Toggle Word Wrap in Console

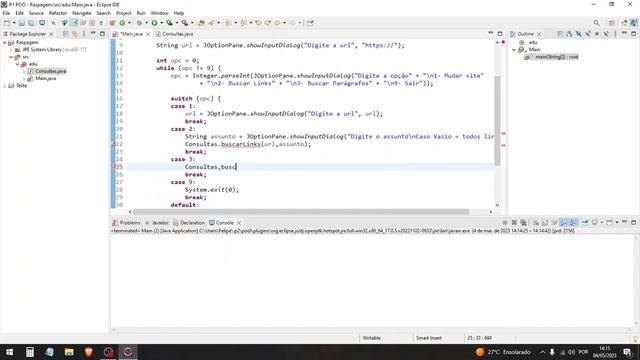(554, 222)
